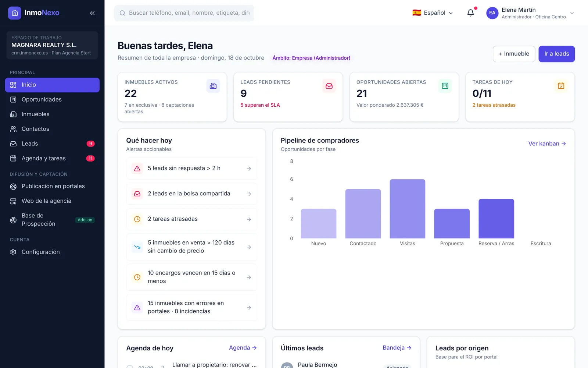Viewport: 588px width, 368px height.
Task: Click the + Inmueble button
Action: pos(514,54)
